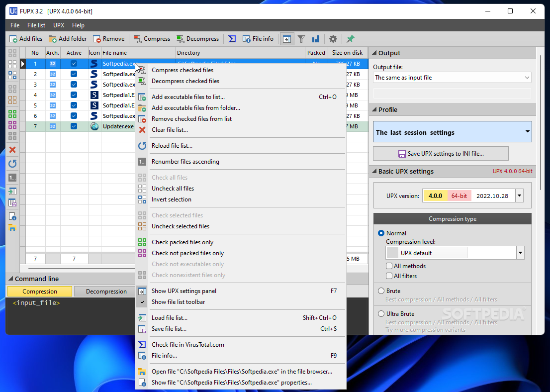Open the UPX version dropdown arrow
The image size is (550, 392).
point(520,196)
